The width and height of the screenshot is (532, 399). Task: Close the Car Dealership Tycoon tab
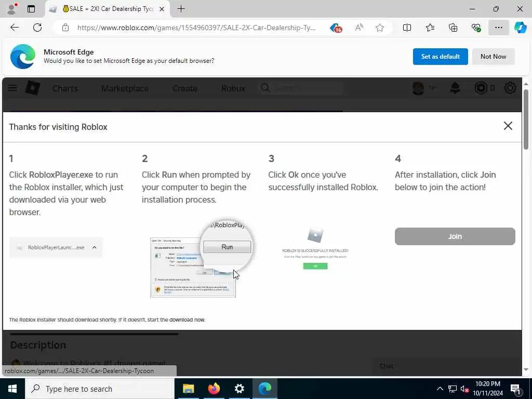(162, 9)
